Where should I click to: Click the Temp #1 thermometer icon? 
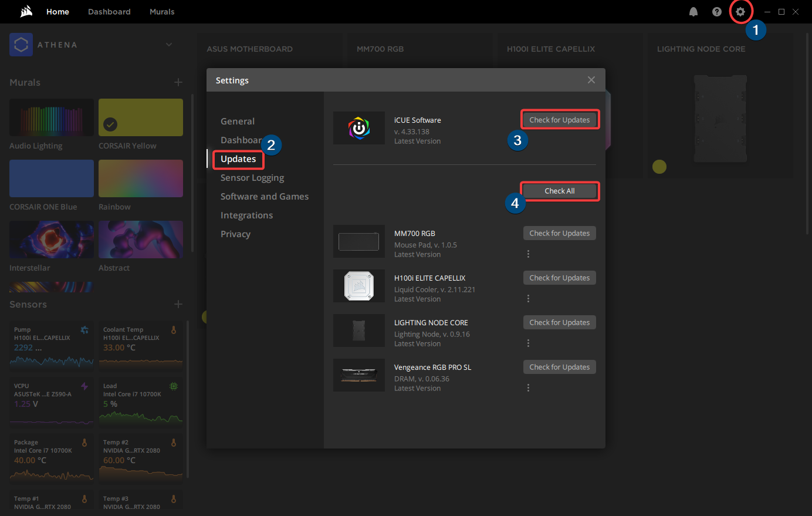coord(84,499)
